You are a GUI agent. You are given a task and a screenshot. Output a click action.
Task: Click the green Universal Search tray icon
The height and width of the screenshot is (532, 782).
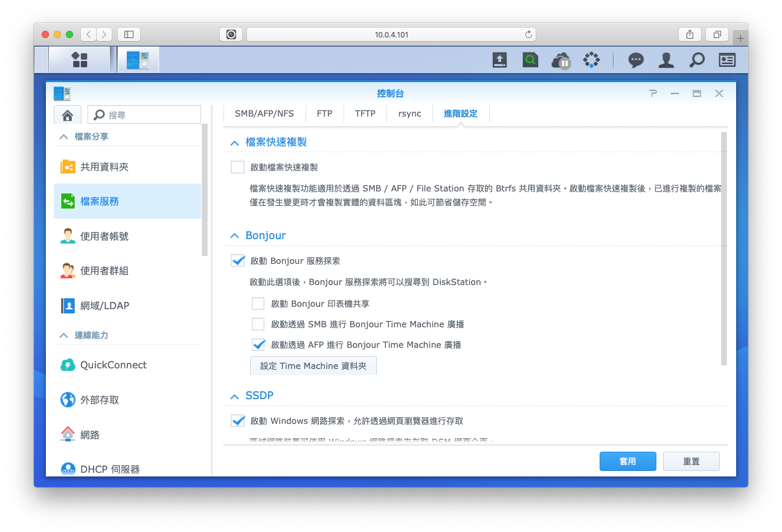click(x=530, y=60)
